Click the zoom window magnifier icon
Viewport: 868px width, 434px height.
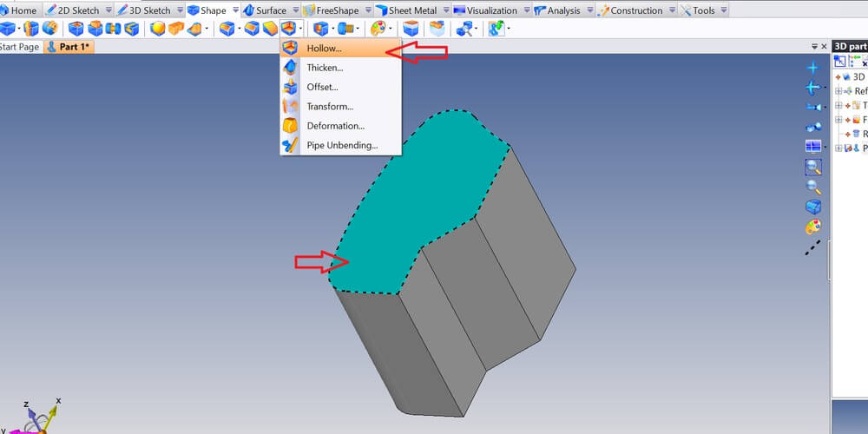pos(813,167)
